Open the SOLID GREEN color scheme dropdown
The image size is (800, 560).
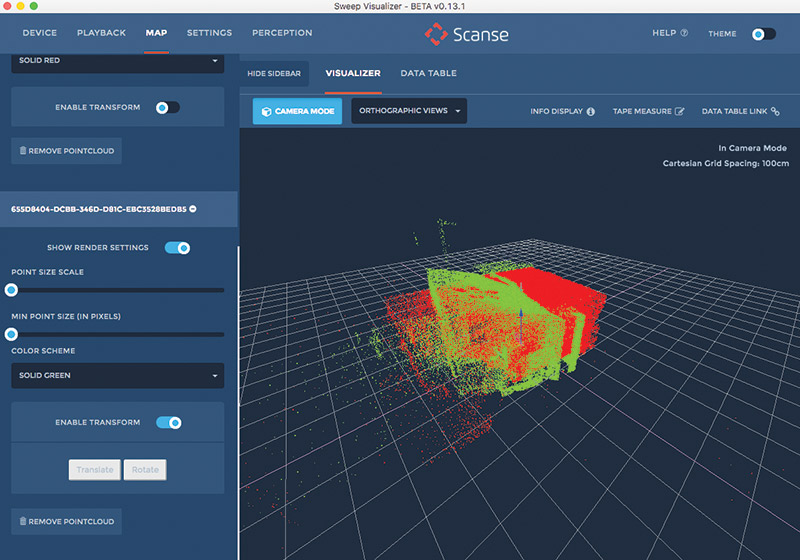coord(117,375)
